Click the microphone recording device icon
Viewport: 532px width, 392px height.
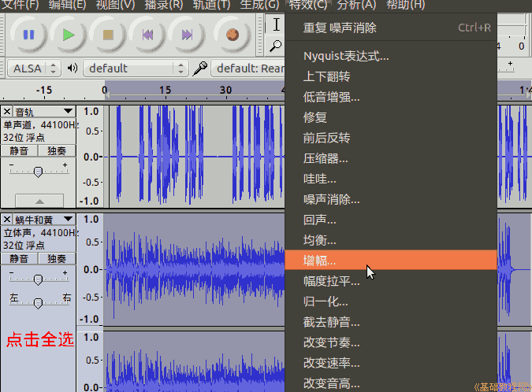[200, 68]
